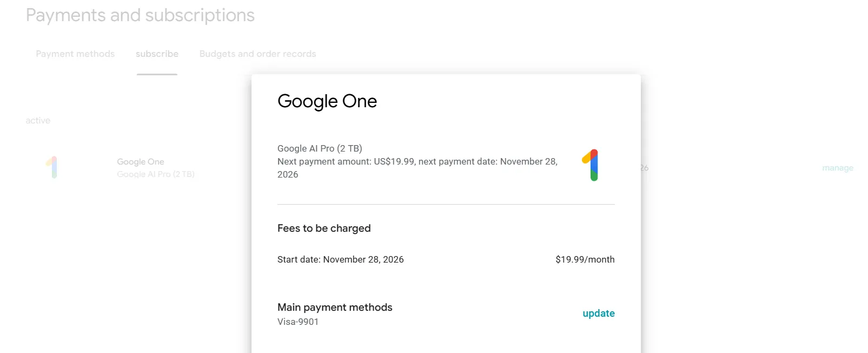
Task: Click the next payment amount US$19.99 text
Action: [x=394, y=161]
